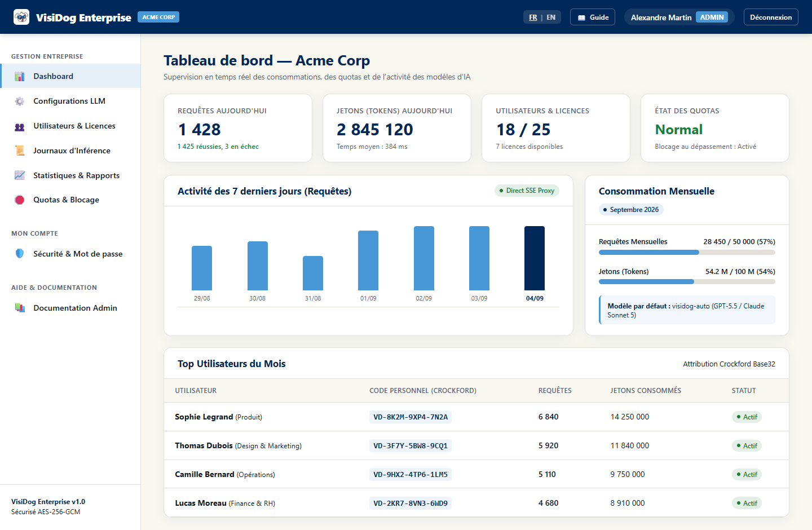Click Thomas Dubois user name
812x530 pixels.
pos(204,445)
